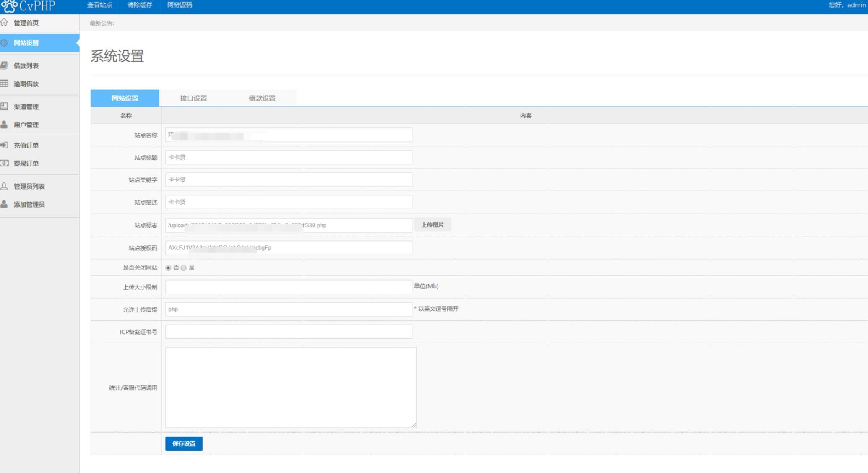
Task: Open the home icon beside 管理首页
Action: 4,22
